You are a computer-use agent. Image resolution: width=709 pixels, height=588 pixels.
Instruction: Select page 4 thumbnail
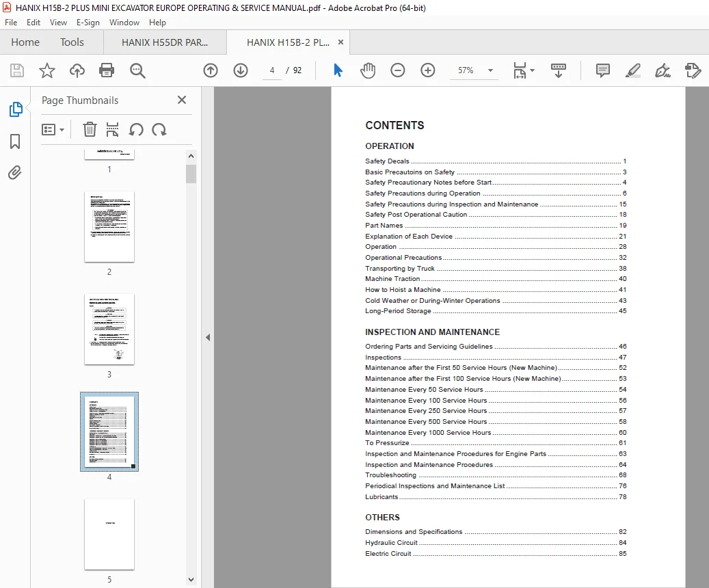[109, 431]
